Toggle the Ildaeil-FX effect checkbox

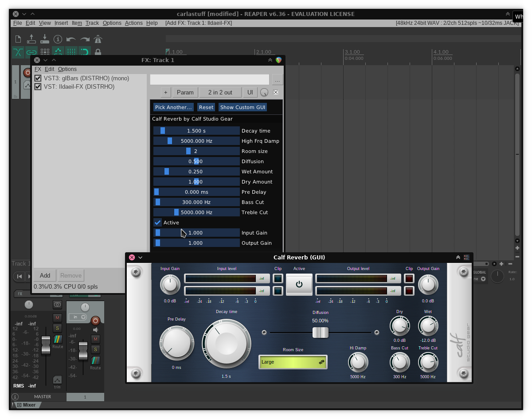click(38, 87)
